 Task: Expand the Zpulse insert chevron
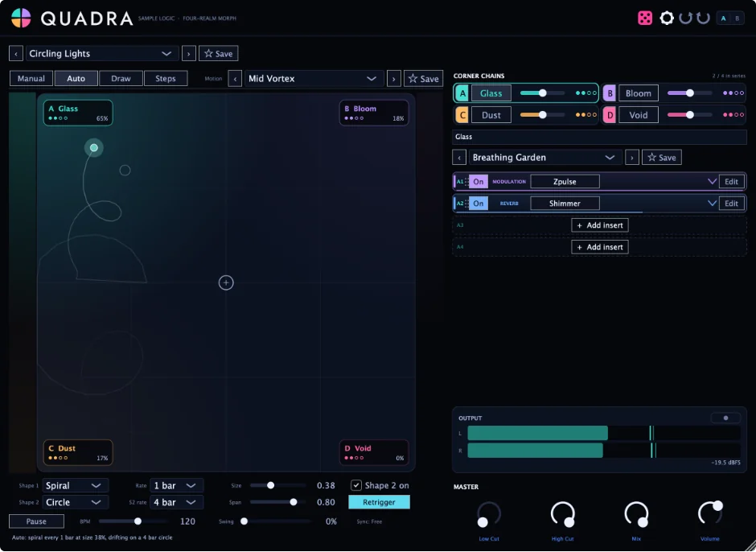(712, 181)
